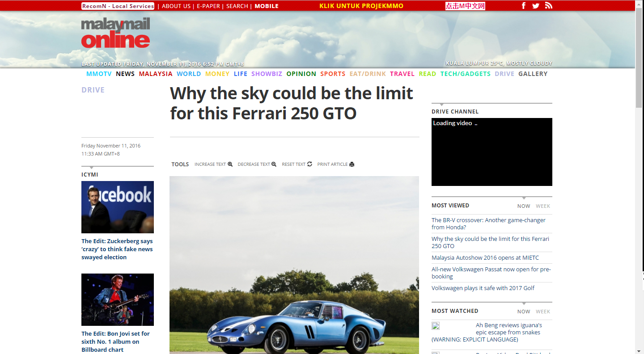Open All-new Volkswagen Passat article link
This screenshot has width=644, height=354.
point(491,273)
